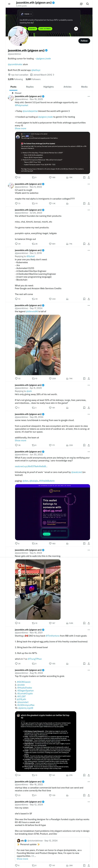Share the "CZ went to mcgill" post
This screenshot has width=98, height=868.
pos(89,204)
